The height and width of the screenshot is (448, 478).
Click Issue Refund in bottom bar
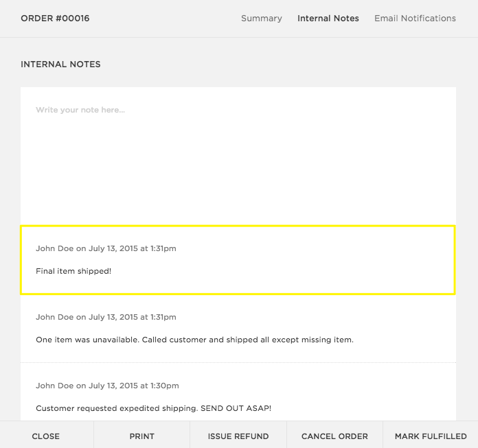[238, 436]
